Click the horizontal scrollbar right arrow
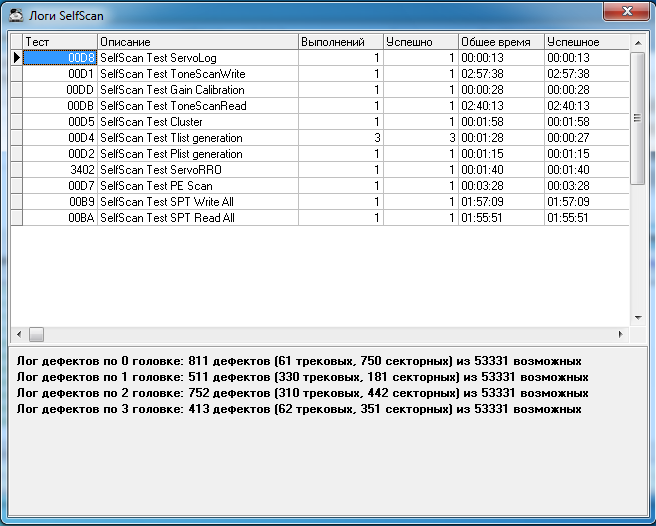The image size is (656, 526). [621, 334]
